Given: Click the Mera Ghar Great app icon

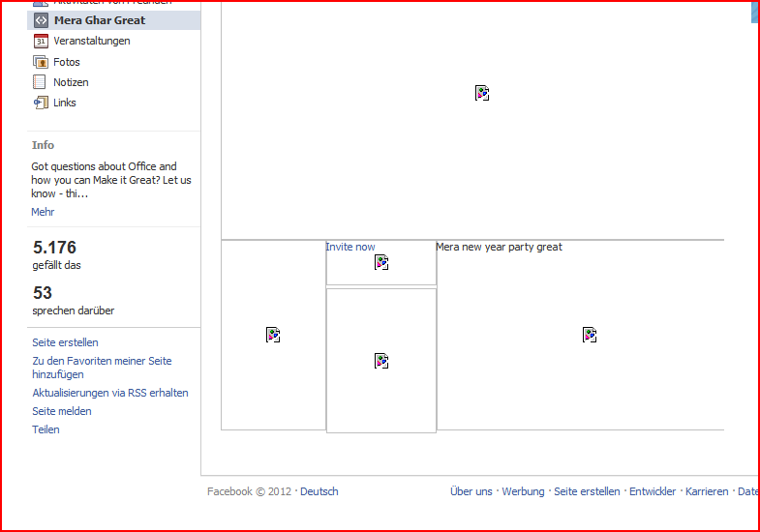Looking at the screenshot, I should pos(41,20).
